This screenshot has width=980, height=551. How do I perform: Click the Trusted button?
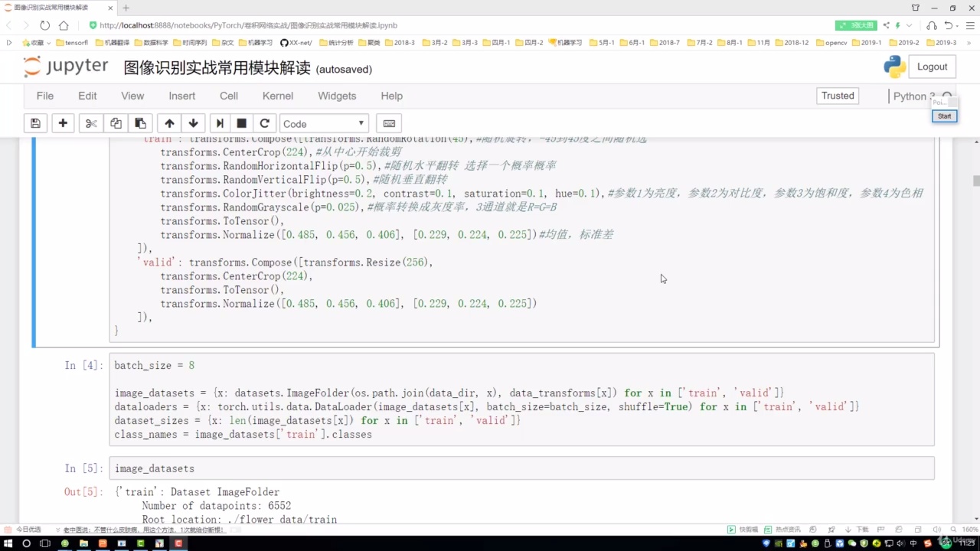837,96
